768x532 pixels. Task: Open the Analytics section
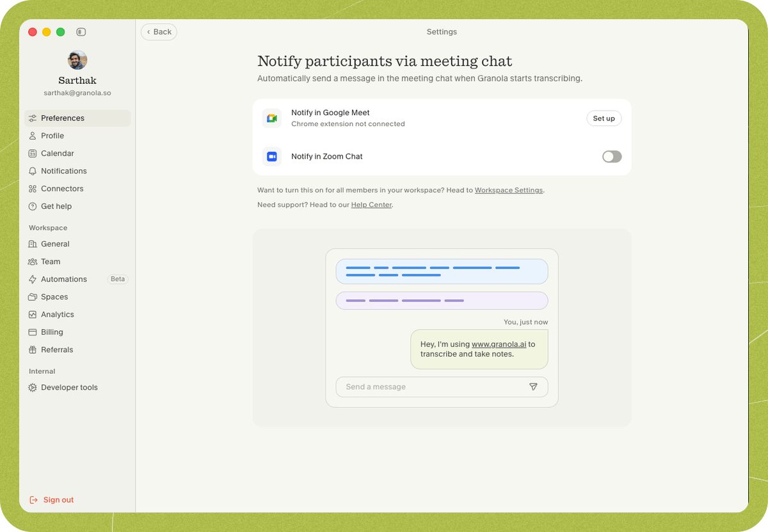(x=77, y=314)
